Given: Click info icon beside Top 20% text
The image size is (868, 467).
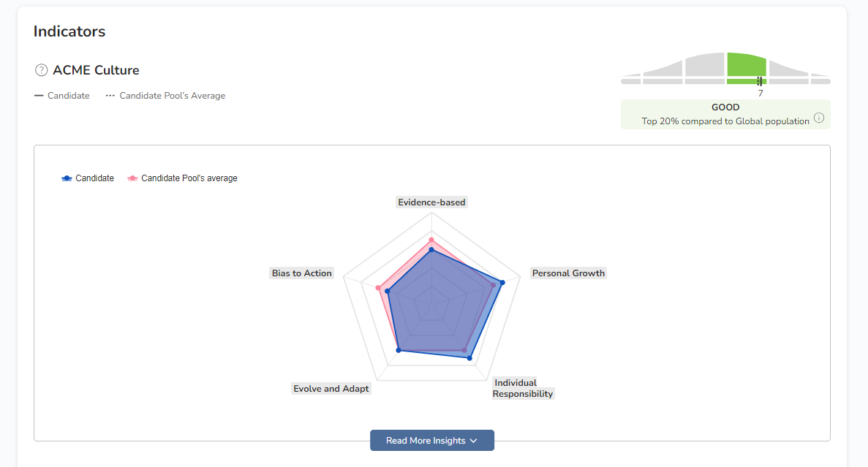Looking at the screenshot, I should [819, 118].
